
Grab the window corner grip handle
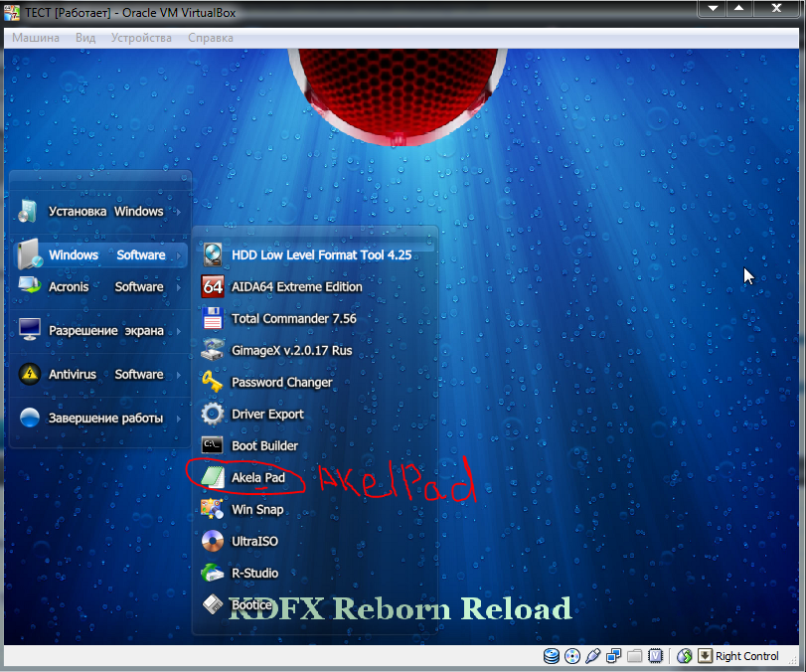[793, 660]
